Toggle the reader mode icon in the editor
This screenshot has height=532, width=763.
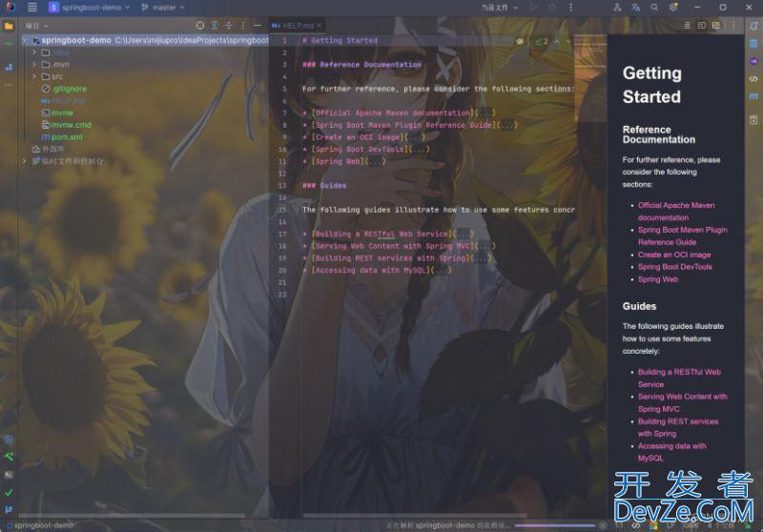[x=520, y=41]
